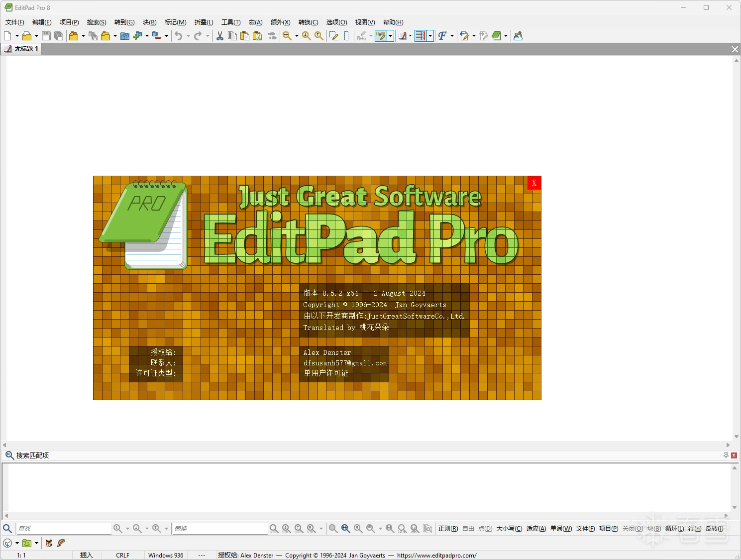The image size is (741, 560).
Task: Click the feather quill icon at bottom
Action: point(61,543)
